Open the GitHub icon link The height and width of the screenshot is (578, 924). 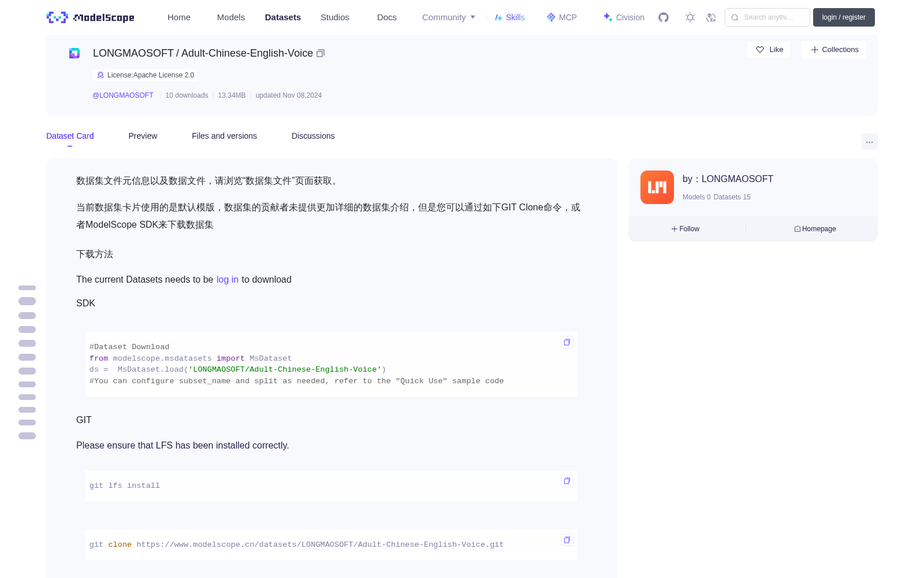(x=664, y=17)
